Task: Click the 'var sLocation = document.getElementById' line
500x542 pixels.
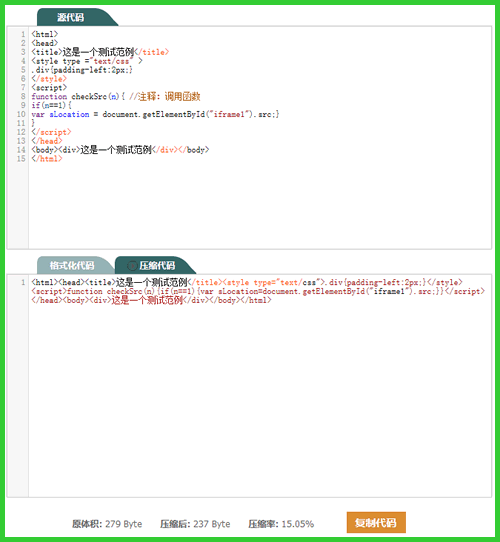Action: click(155, 114)
